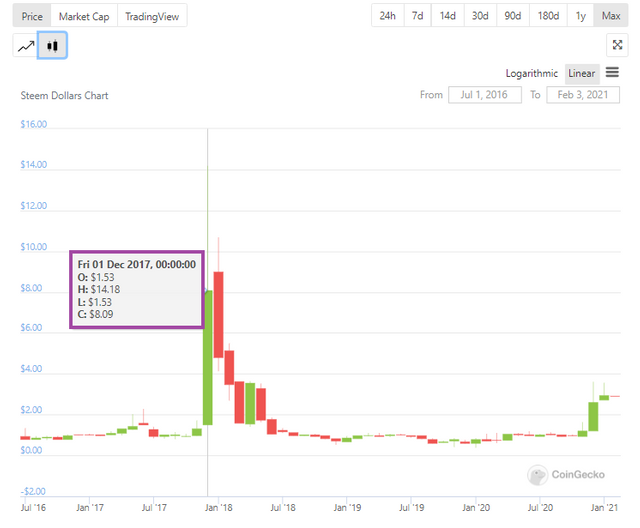Edit the To date Feb 3, 2021
640x528 pixels.
tap(583, 95)
